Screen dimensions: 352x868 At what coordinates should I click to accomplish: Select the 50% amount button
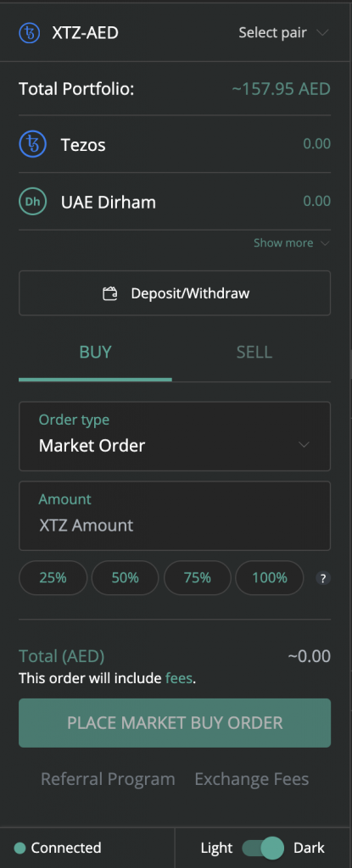pyautogui.click(x=126, y=578)
